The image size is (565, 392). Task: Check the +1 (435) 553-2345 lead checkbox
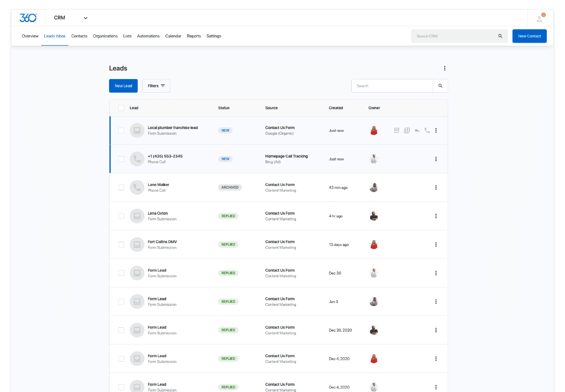point(121,159)
